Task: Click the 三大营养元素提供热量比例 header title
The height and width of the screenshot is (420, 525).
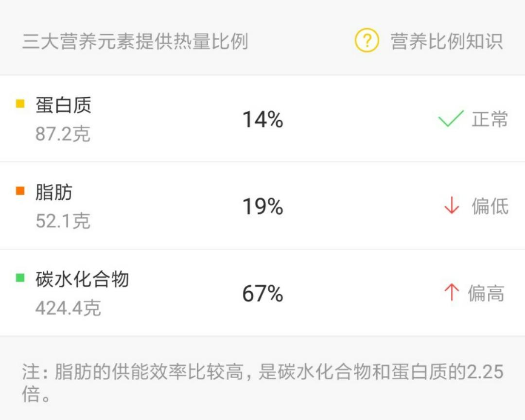Action: (x=135, y=42)
